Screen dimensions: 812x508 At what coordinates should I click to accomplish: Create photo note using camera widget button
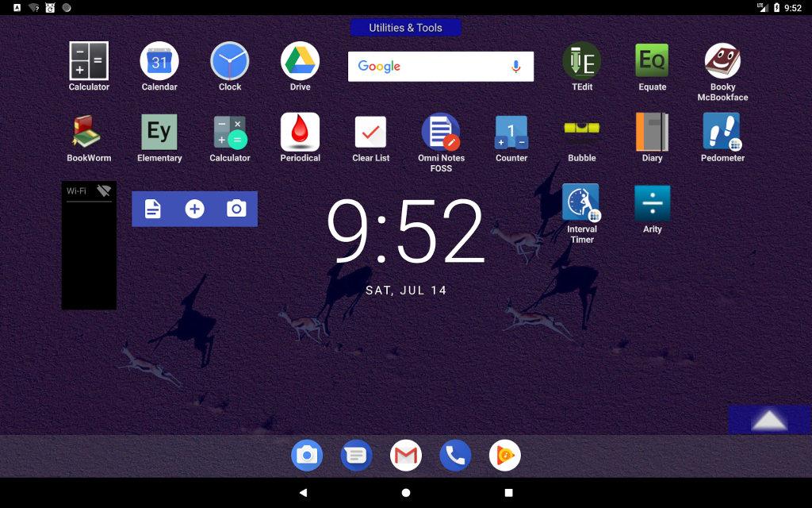(236, 209)
